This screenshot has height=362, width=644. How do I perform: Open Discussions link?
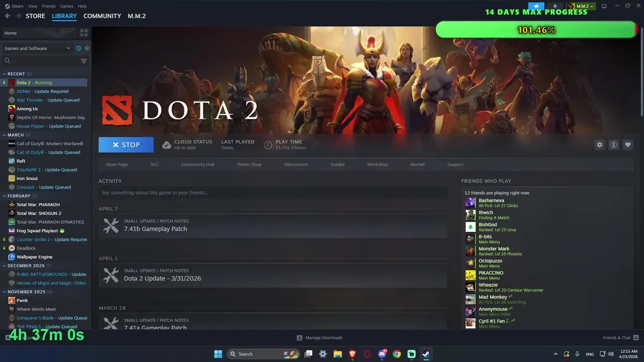(296, 164)
